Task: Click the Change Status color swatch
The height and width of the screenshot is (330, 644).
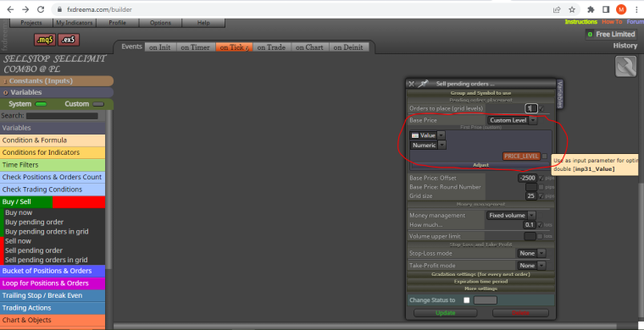Action: point(485,300)
